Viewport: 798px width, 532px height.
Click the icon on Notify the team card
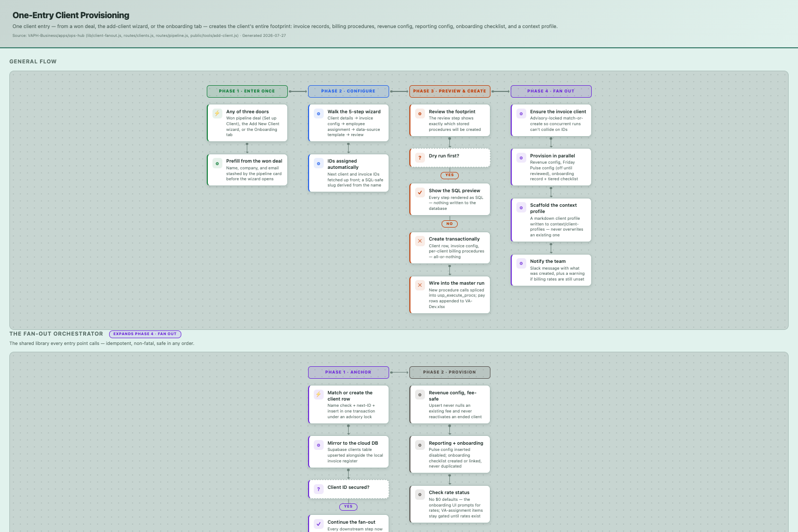[521, 263]
